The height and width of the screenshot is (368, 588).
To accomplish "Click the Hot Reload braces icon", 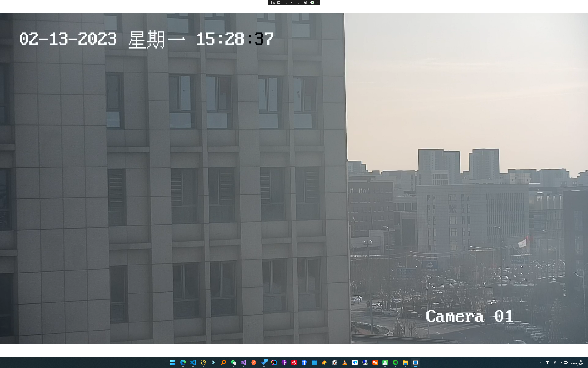I will pos(305,3).
